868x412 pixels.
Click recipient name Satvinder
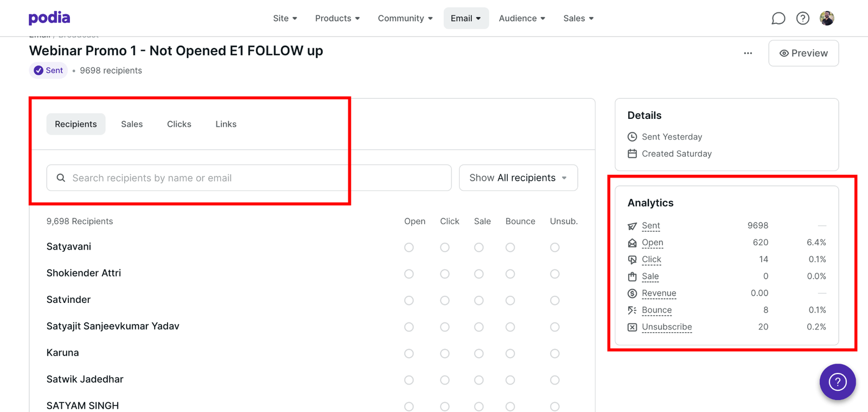coord(68,300)
